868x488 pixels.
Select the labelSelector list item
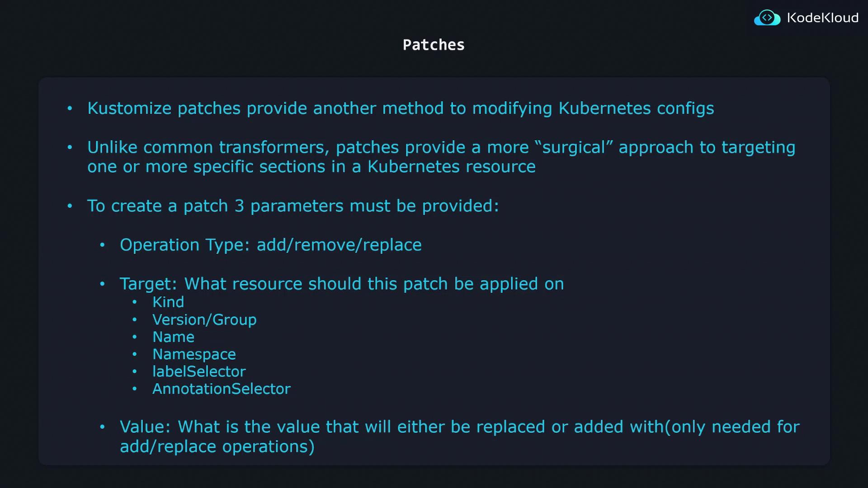click(x=199, y=371)
